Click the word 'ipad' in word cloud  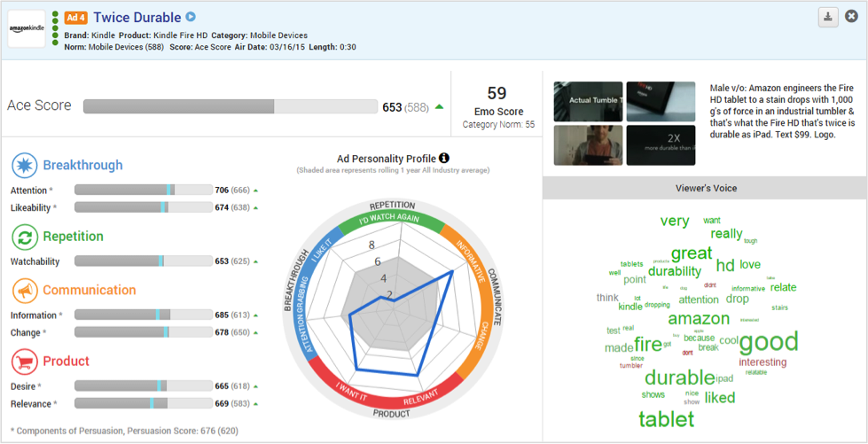coord(724,379)
